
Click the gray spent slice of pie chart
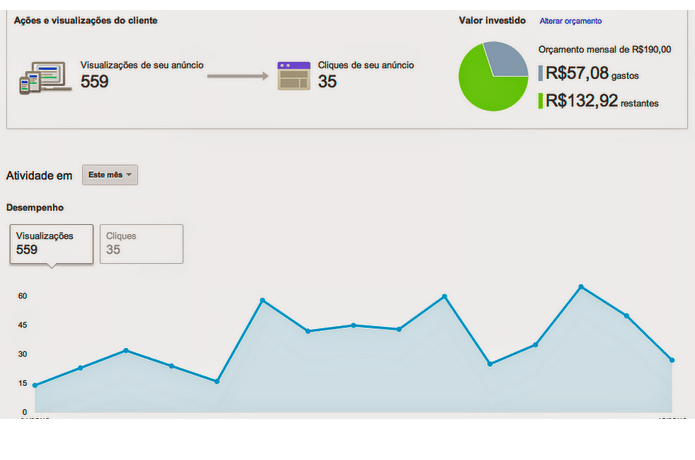point(505,59)
